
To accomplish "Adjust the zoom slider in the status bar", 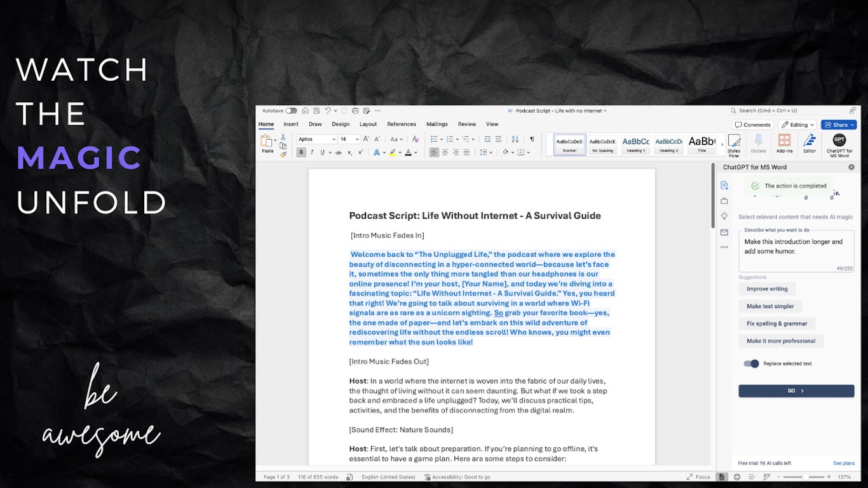I will click(x=805, y=477).
